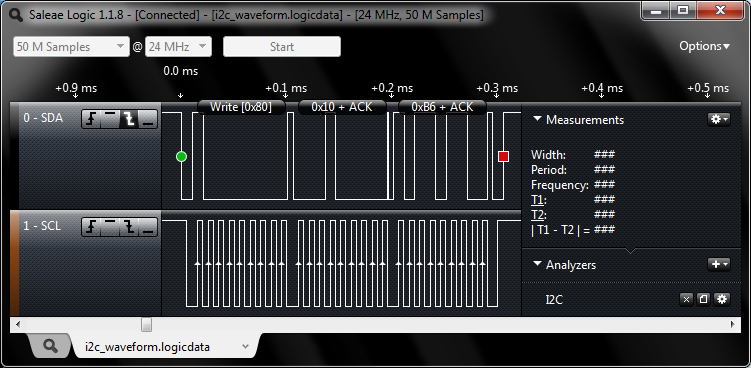Open the 24 MHz sample rate dropdown
Image resolution: width=751 pixels, height=368 pixels.
178,46
